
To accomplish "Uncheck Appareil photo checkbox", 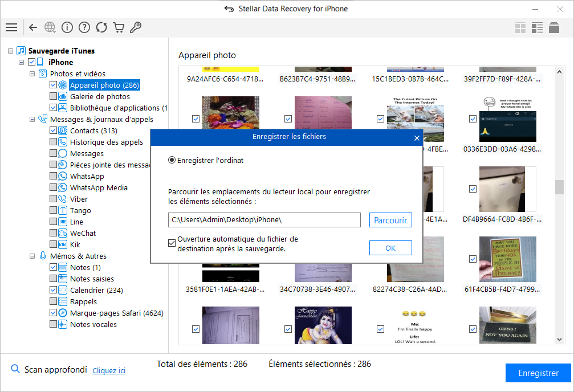I will pyautogui.click(x=53, y=85).
